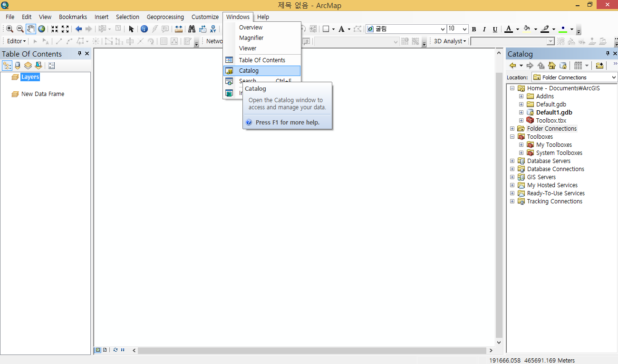The width and height of the screenshot is (618, 364).
Task: Click the Go To XY tool
Action: (x=213, y=29)
